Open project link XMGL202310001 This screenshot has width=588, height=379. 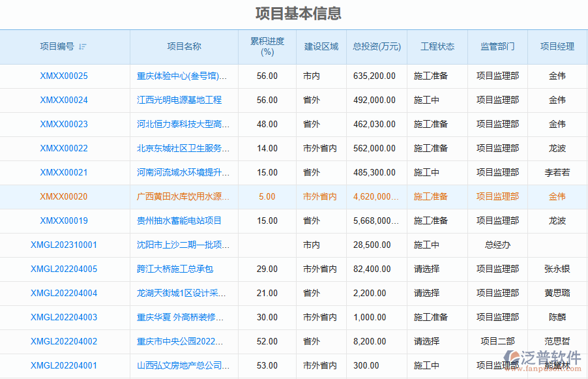click(x=64, y=245)
